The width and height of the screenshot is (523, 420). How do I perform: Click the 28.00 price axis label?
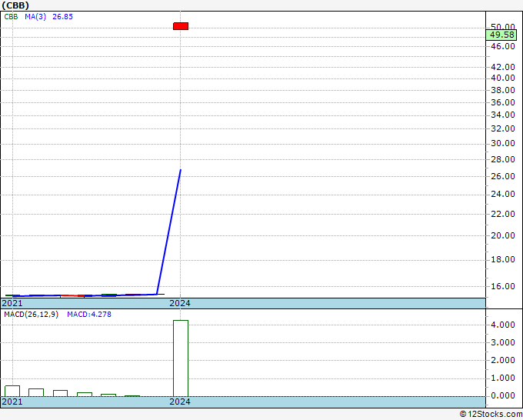[503, 159]
